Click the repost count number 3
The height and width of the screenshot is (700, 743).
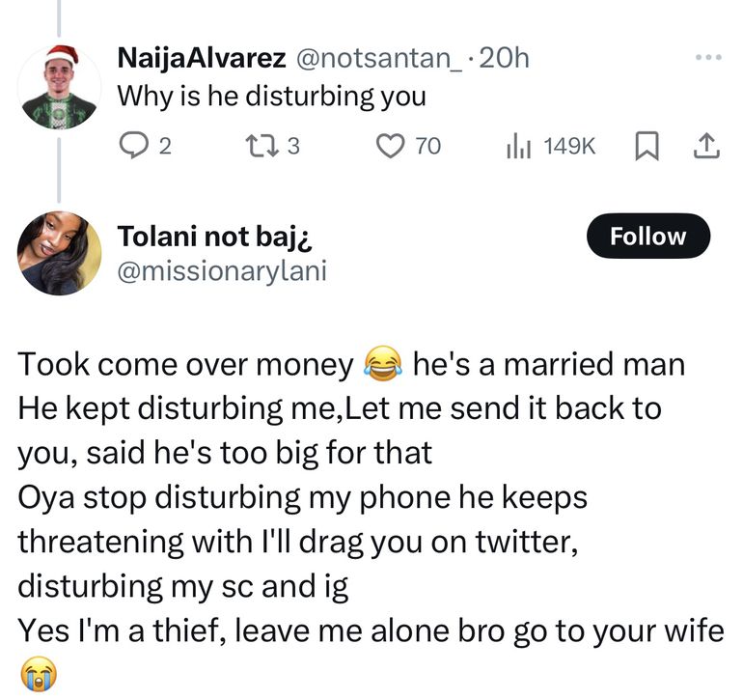click(294, 147)
